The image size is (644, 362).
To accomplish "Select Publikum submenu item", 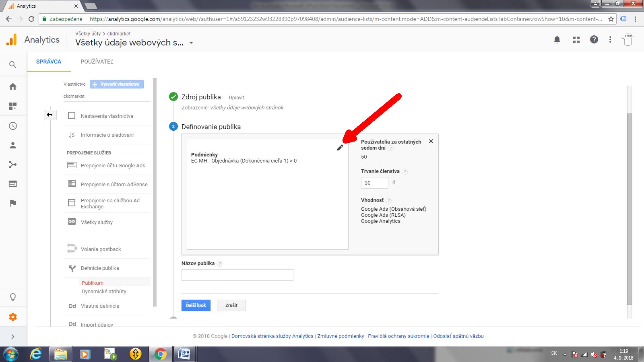I will (93, 283).
